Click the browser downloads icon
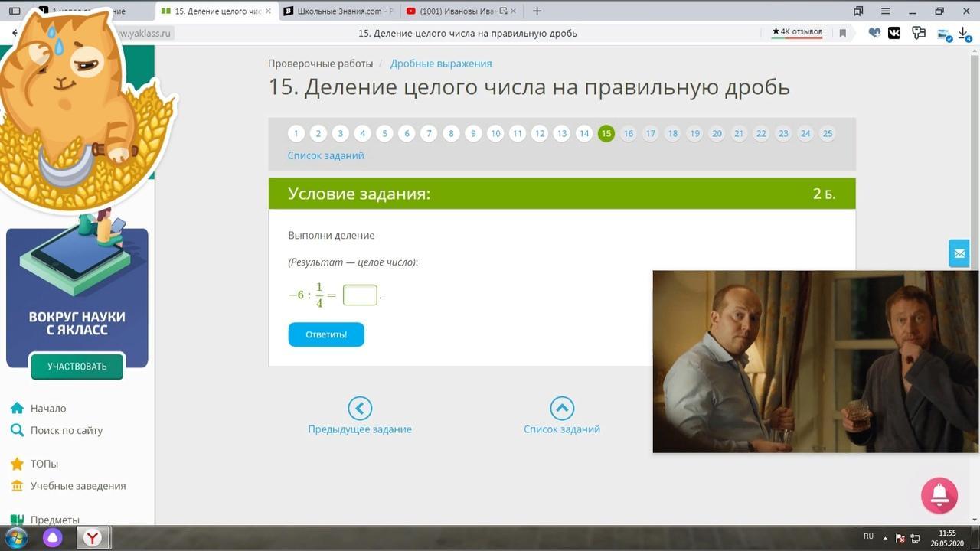The image size is (980, 551). [x=965, y=33]
